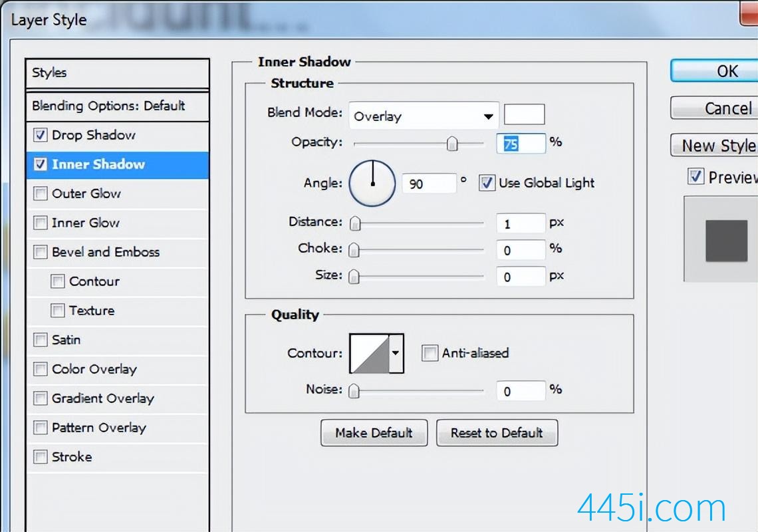Select the Outer Glow style label
The image size is (758, 532).
pos(86,194)
